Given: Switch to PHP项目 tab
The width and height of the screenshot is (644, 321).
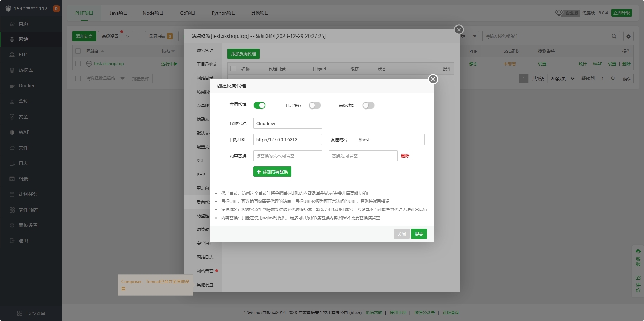Looking at the screenshot, I should [x=84, y=13].
